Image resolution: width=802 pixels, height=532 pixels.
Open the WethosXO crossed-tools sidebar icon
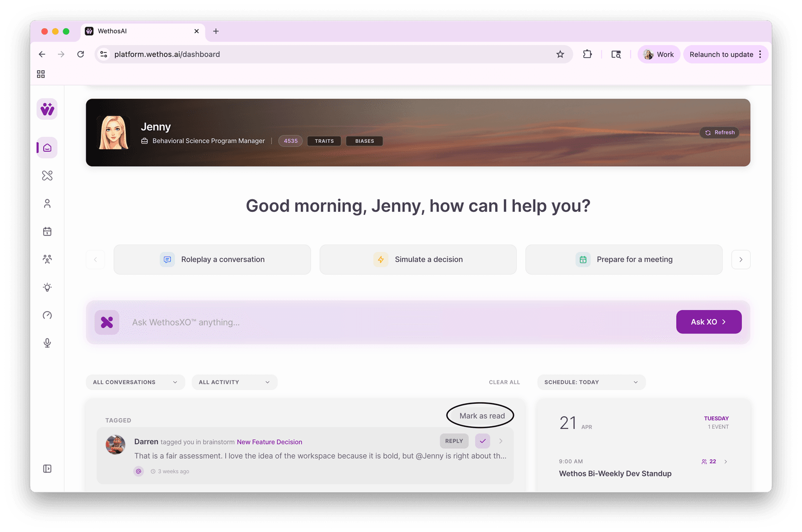(47, 175)
